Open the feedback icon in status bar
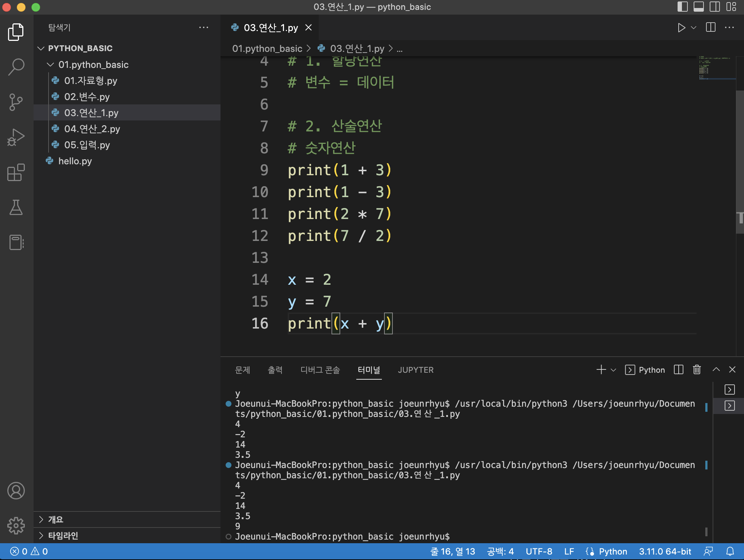Viewport: 744px width, 560px height. [709, 551]
